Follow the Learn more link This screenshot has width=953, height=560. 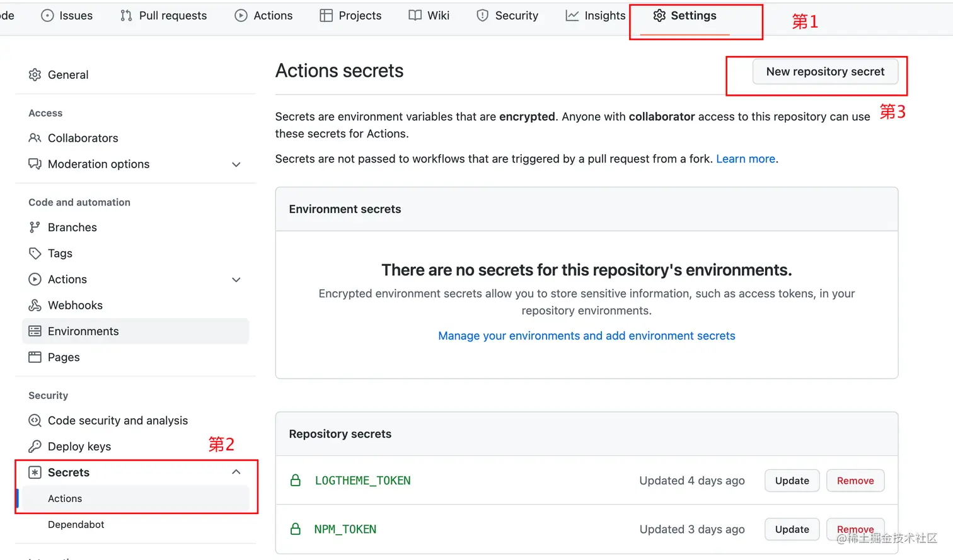(746, 159)
